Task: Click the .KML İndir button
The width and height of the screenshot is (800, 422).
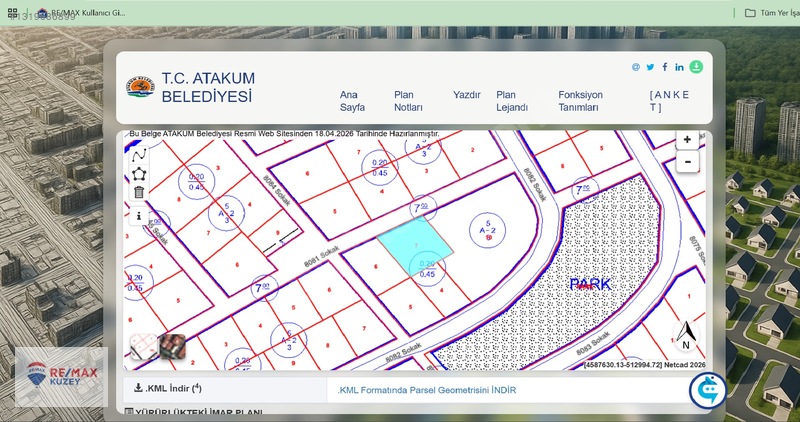Action: coord(168,389)
